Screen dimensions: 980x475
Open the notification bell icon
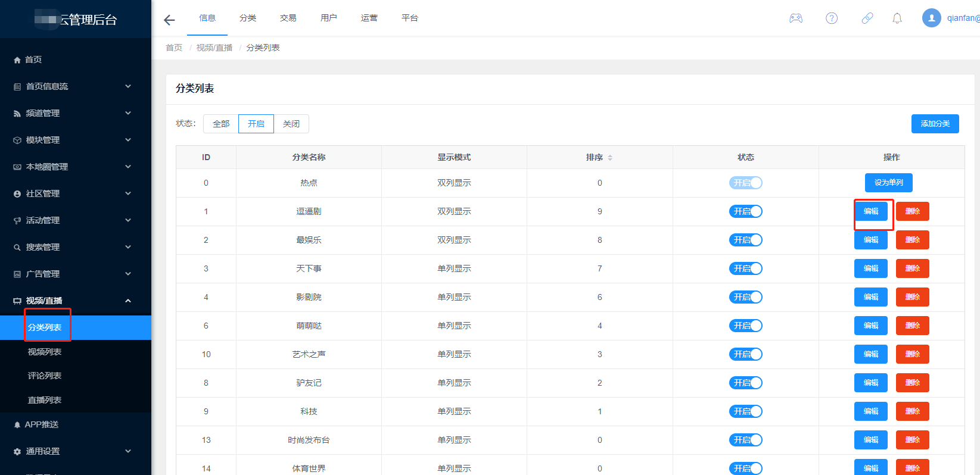(897, 18)
